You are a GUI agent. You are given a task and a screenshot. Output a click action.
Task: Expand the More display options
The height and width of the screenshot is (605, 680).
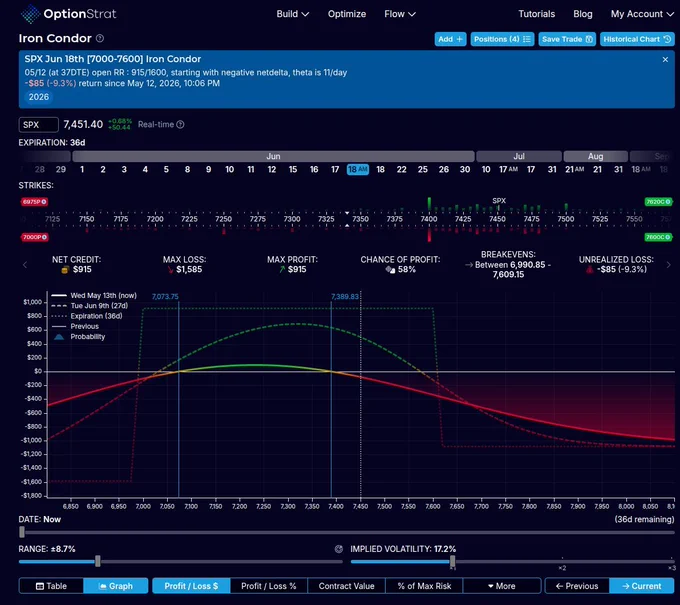pos(502,586)
